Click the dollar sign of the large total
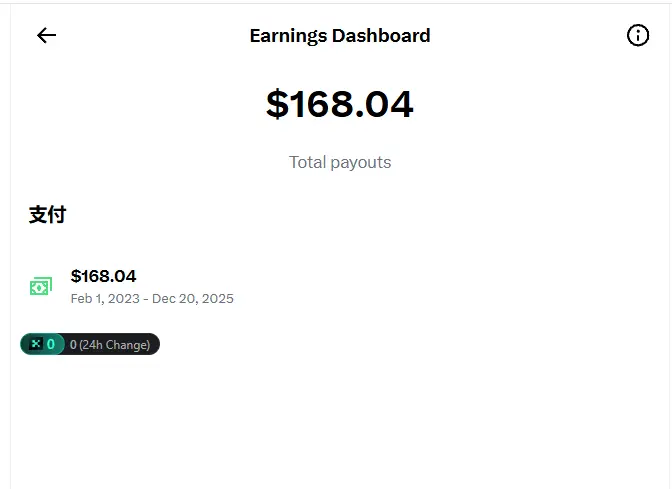Screen dimensions: 672x489 [277, 104]
